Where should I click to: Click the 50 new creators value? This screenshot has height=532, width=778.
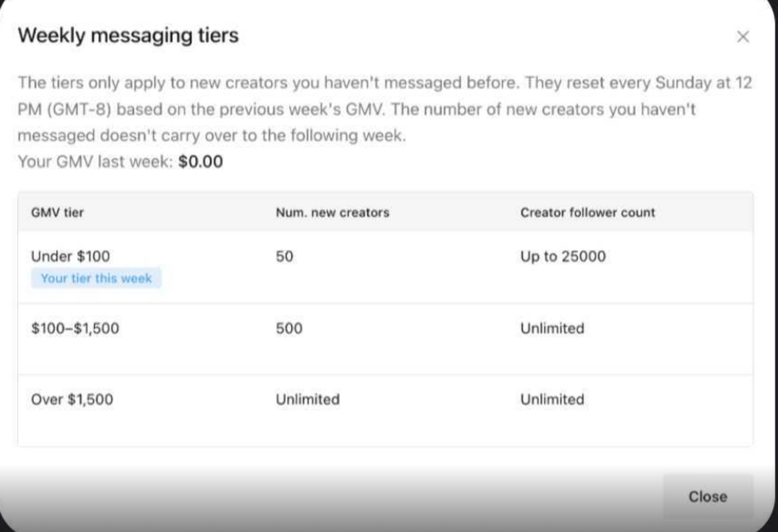click(x=284, y=256)
